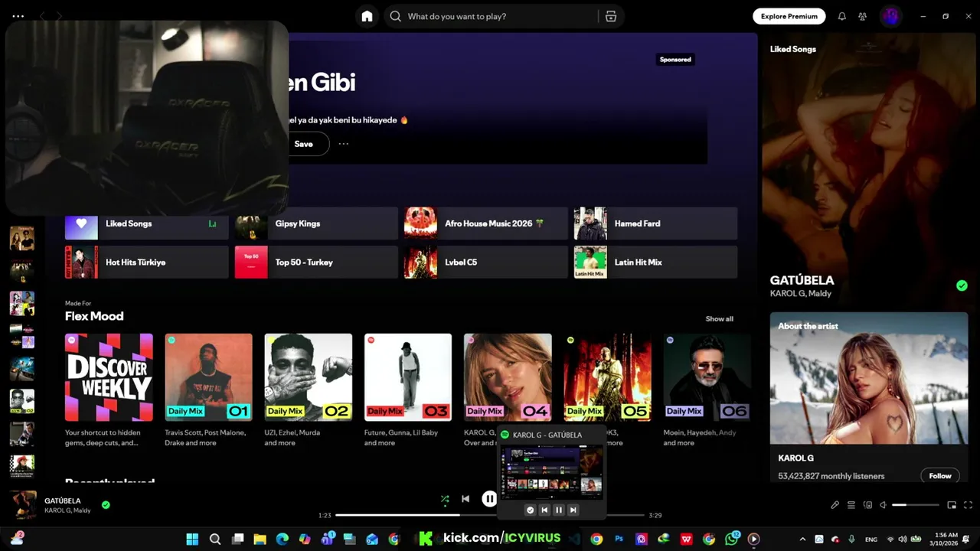Open the three-dot app menu at top-left
Screen dimensions: 980x551
18,16
